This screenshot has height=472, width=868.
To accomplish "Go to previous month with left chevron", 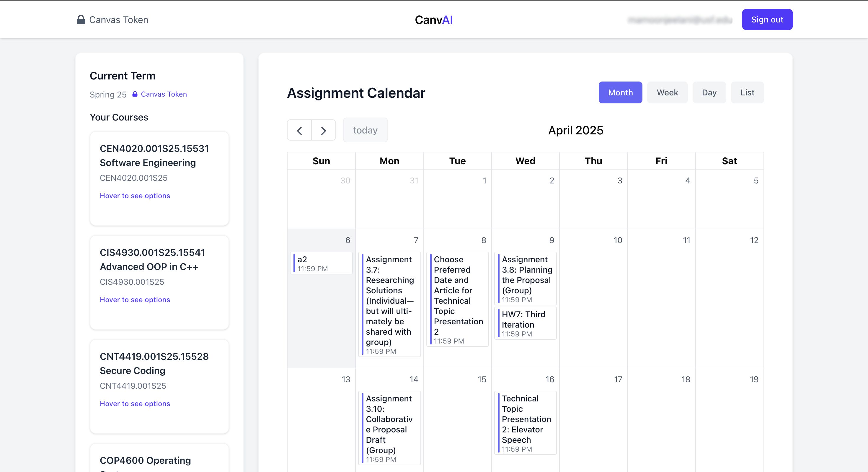I will [299, 130].
